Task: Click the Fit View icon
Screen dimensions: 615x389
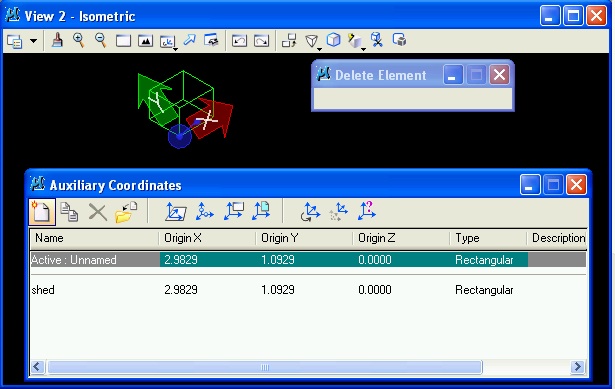Action: coord(145,41)
